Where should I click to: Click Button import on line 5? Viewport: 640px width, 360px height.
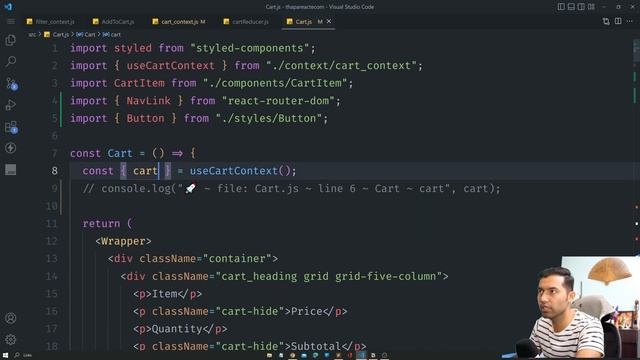point(145,118)
